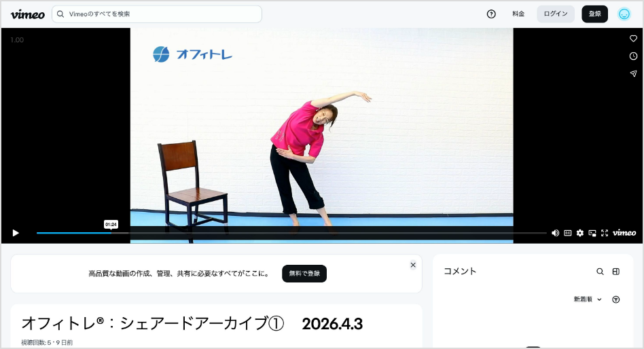This screenshot has width=644, height=349.
Task: Click the 無料で登録 button
Action: point(304,274)
